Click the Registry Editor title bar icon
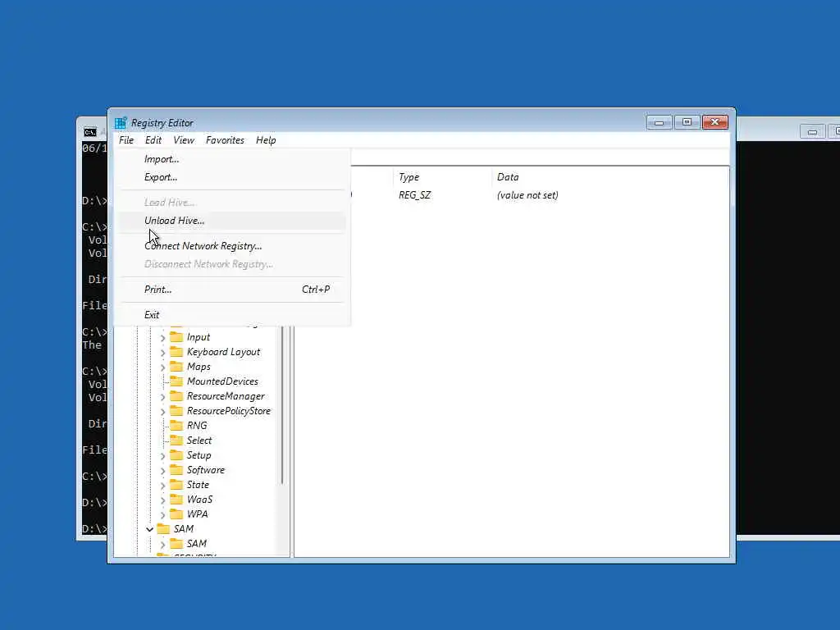 [x=121, y=123]
